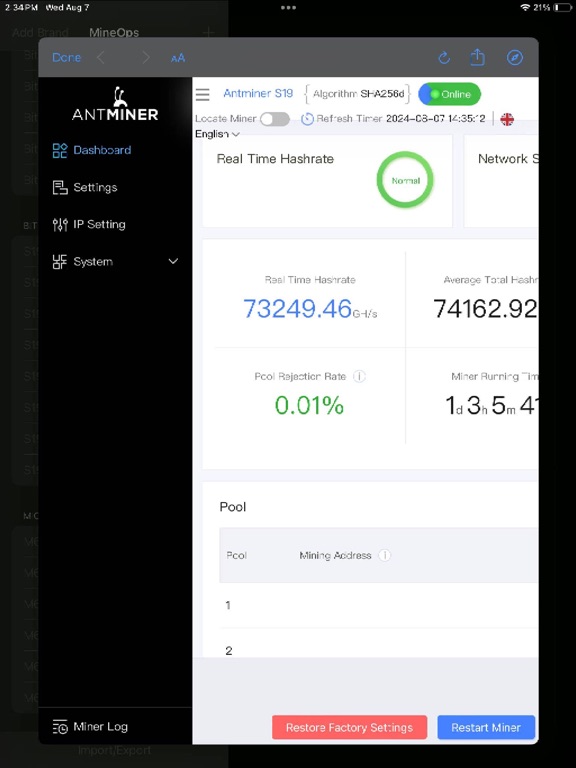Viewport: 576px width, 768px height.
Task: Click the Algorithm SHA256d label
Action: 359,94
